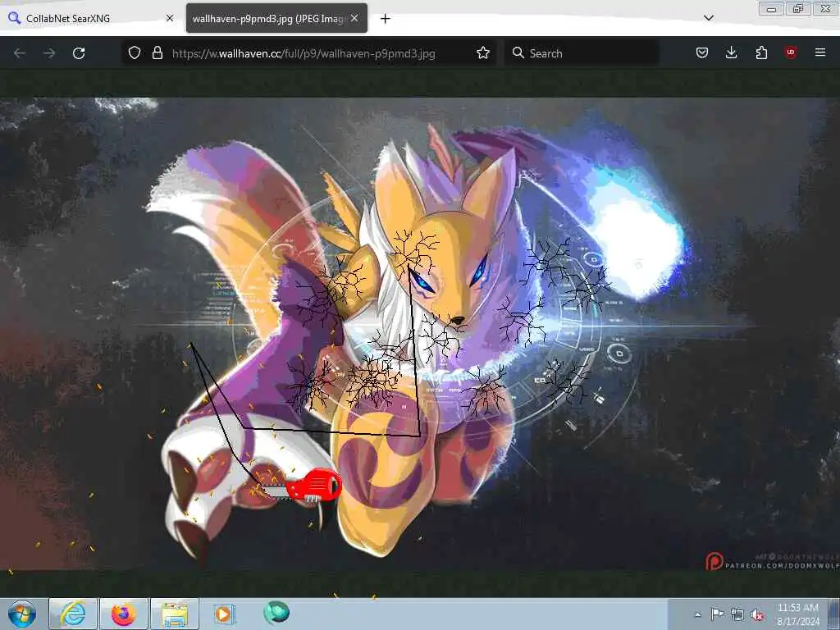The width and height of the screenshot is (840, 630).
Task: Close the wallhaven-p9pmd3.jpg tab
Action: 354,18
